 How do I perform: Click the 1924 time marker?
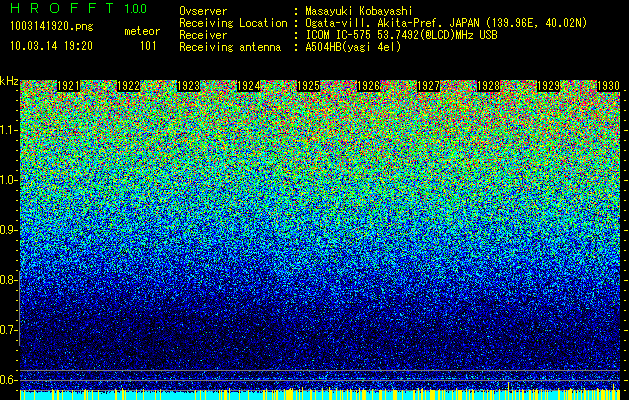[249, 86]
